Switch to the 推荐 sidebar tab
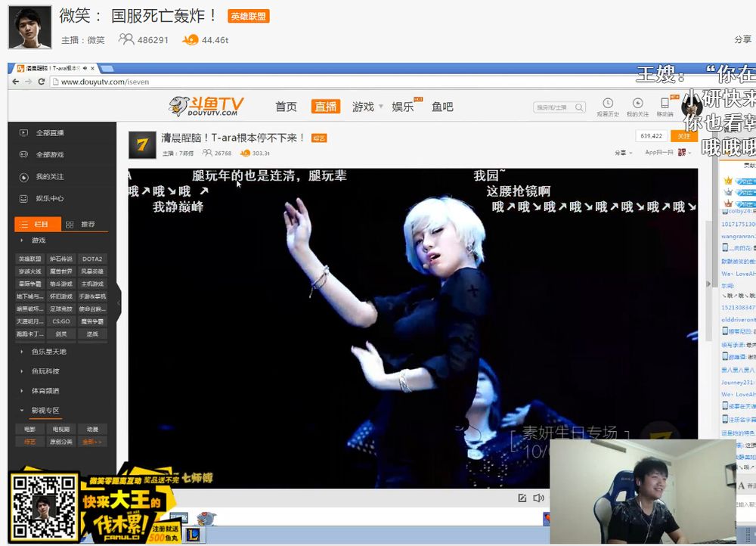 tap(85, 225)
